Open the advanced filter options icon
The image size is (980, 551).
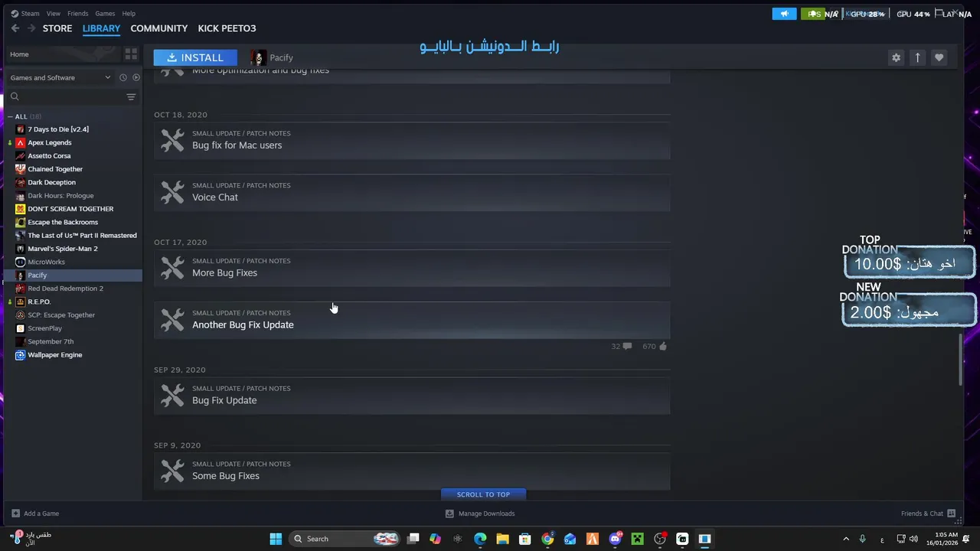coord(131,96)
